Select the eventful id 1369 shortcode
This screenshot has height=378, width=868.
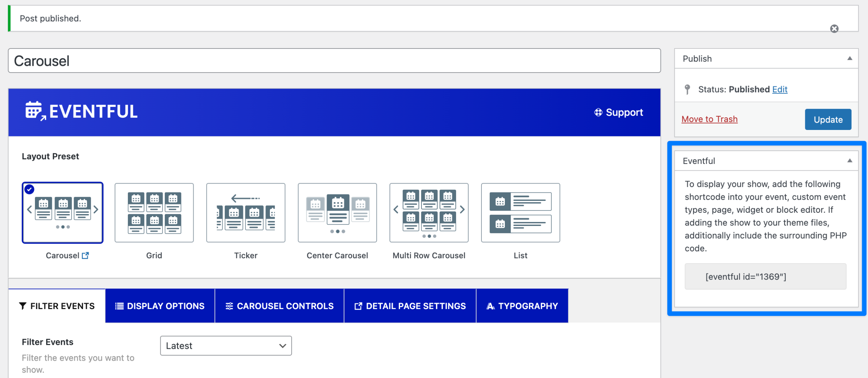[x=765, y=277]
